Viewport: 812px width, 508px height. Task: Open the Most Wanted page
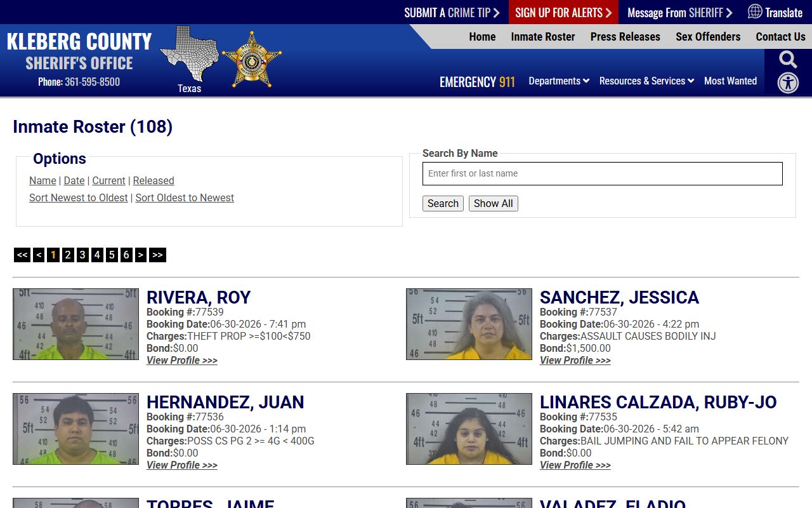pos(730,81)
